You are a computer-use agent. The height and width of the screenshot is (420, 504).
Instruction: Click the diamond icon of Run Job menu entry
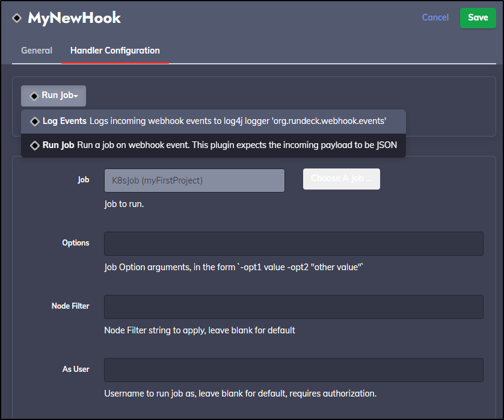(x=35, y=146)
